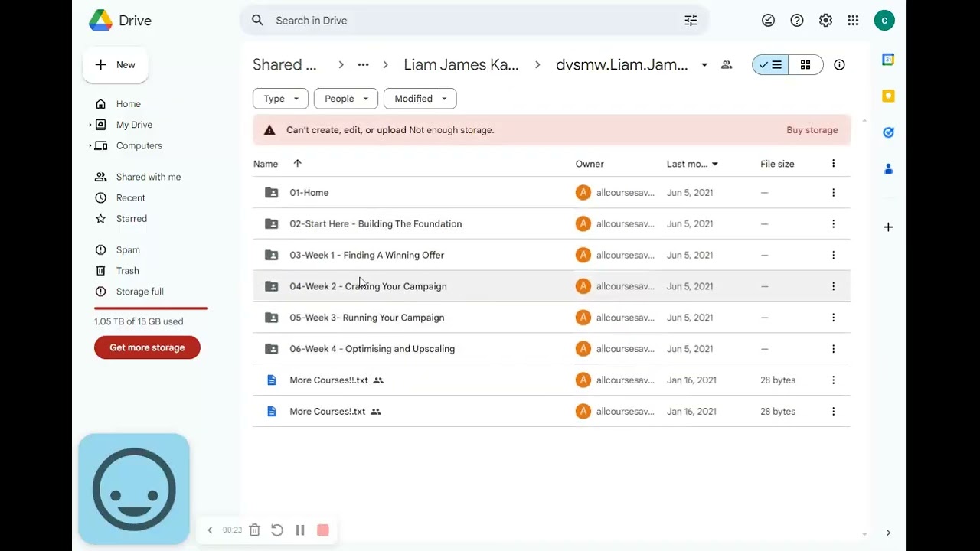Expand My Drive tree arrow

pyautogui.click(x=90, y=125)
